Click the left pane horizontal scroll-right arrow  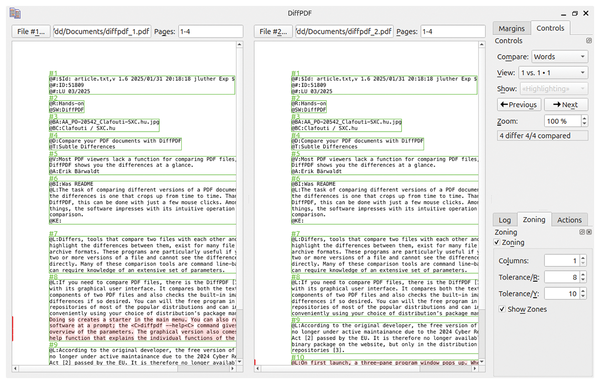tap(233, 369)
